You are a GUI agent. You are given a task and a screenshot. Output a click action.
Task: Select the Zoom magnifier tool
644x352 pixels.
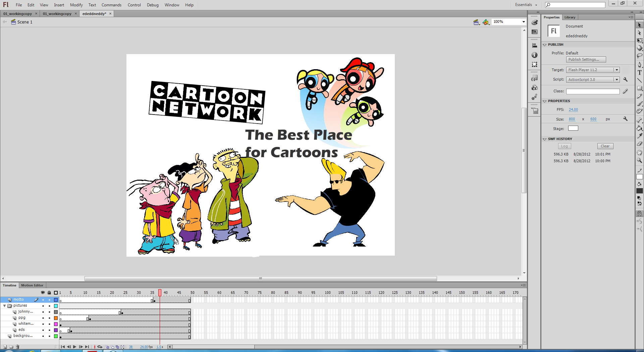[639, 161]
